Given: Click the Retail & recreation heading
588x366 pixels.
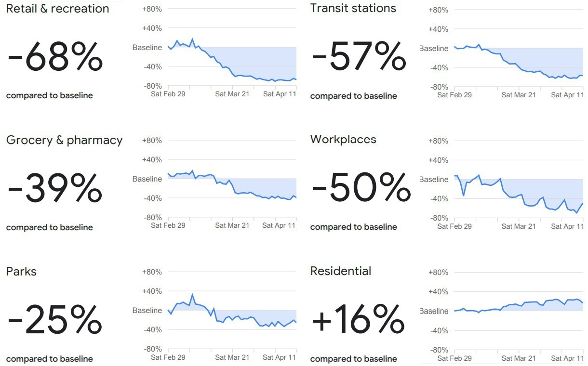Looking at the screenshot, I should tap(58, 9).
